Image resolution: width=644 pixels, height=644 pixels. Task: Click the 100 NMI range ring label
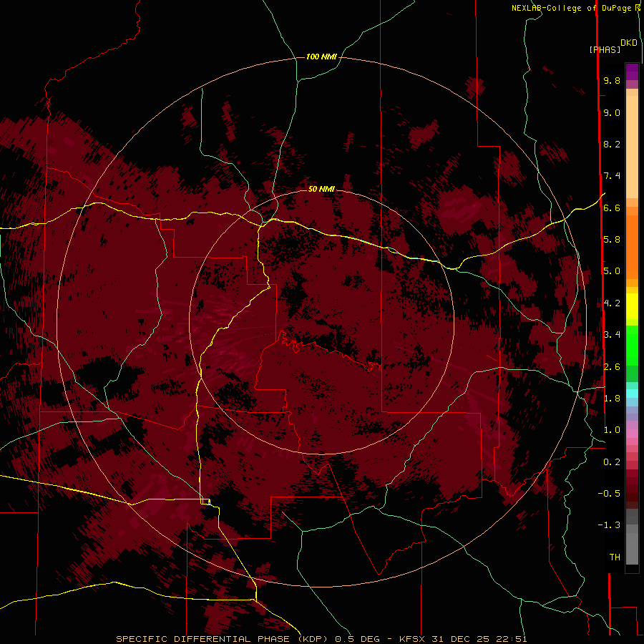pos(321,57)
